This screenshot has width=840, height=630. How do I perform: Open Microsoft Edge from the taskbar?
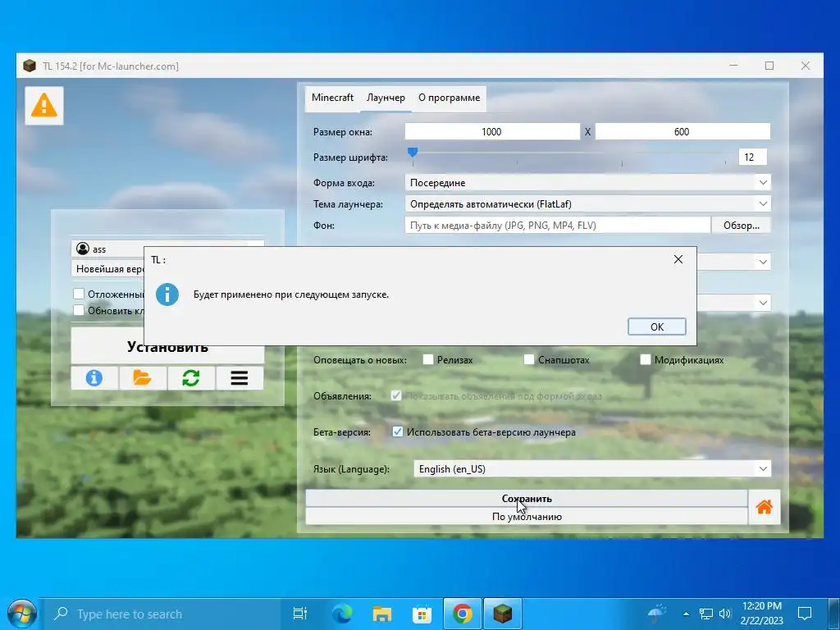(x=342, y=614)
